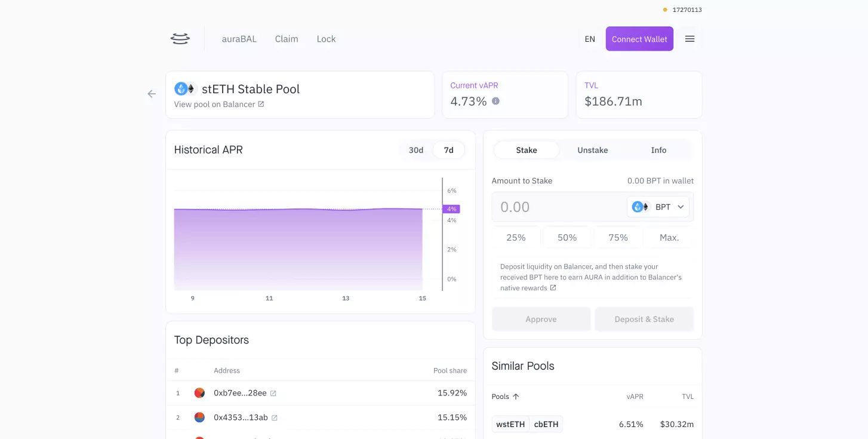Click the Pool share column header
Viewport: 868px width, 439px height.
(x=450, y=370)
